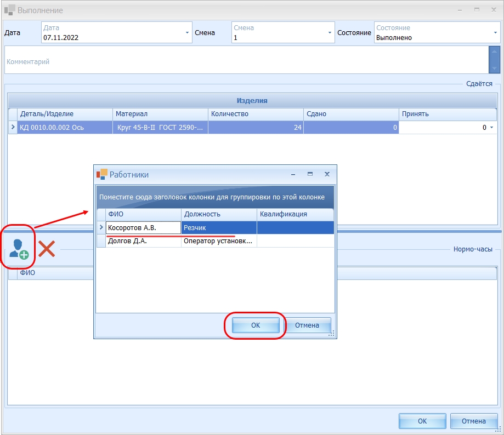Screen dimensions: 504x435
Task: Open the Смена dropdown arrow
Action: tap(330, 32)
